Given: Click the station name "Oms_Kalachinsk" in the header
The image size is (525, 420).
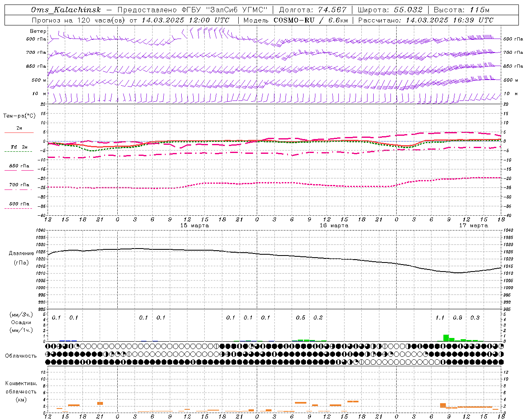Looking at the screenshot, I should pos(66,10).
